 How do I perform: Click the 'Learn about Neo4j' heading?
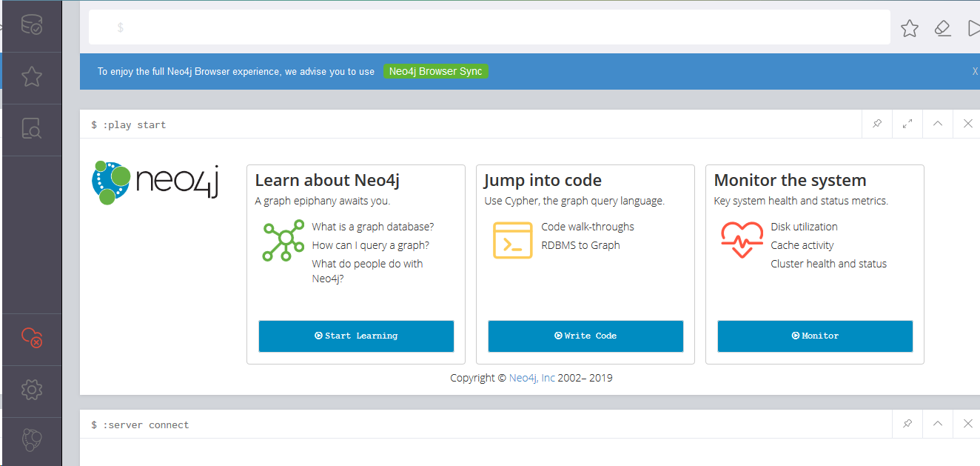pos(327,180)
